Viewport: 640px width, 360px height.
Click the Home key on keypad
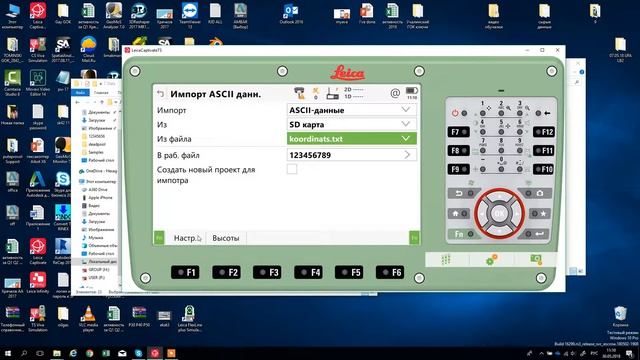point(459,213)
